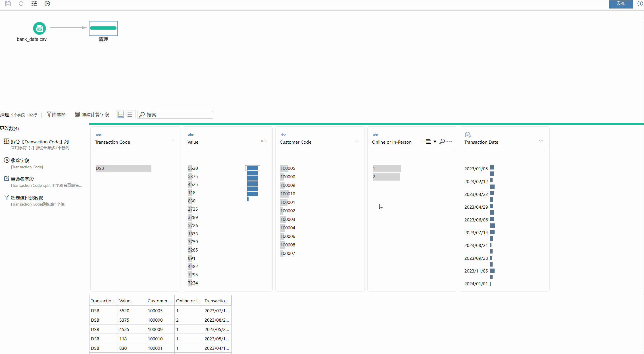Open the flow settings sliders icon
The height and width of the screenshot is (354, 644).
point(34,4)
